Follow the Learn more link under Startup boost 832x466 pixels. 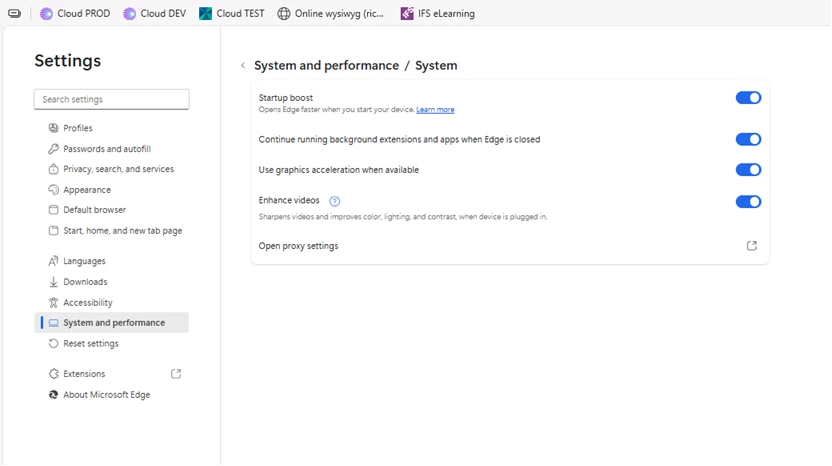[x=435, y=110]
